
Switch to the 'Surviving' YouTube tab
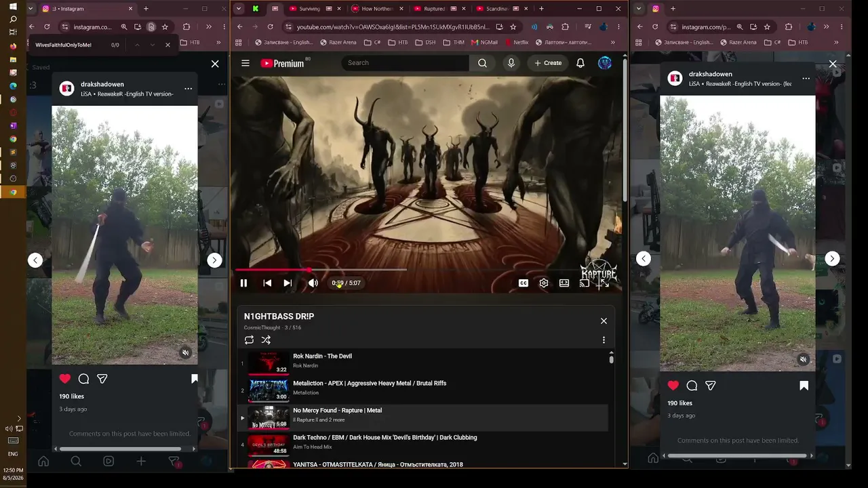coord(310,9)
